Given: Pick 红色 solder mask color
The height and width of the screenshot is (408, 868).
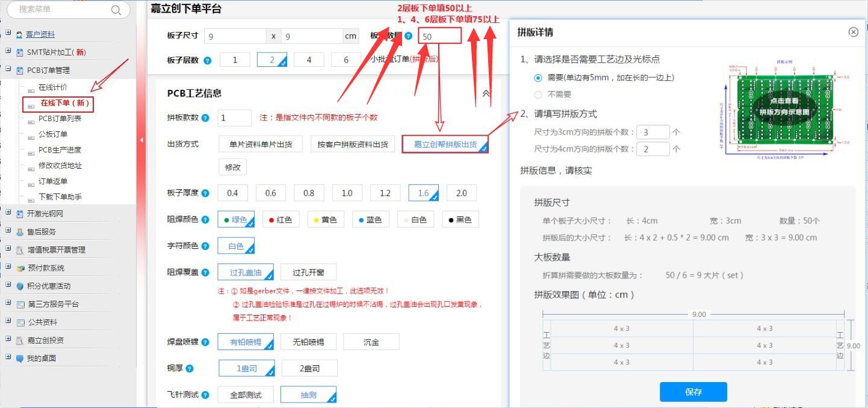Looking at the screenshot, I should pyautogui.click(x=280, y=220).
